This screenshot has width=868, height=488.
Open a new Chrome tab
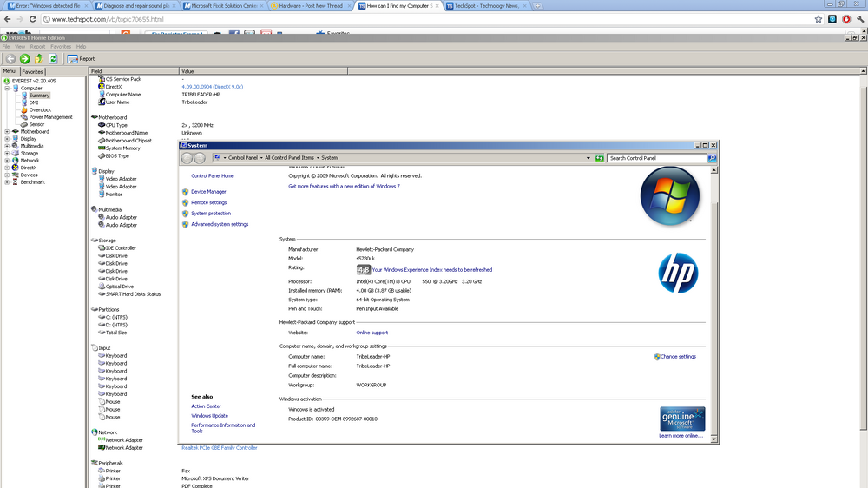coord(537,6)
